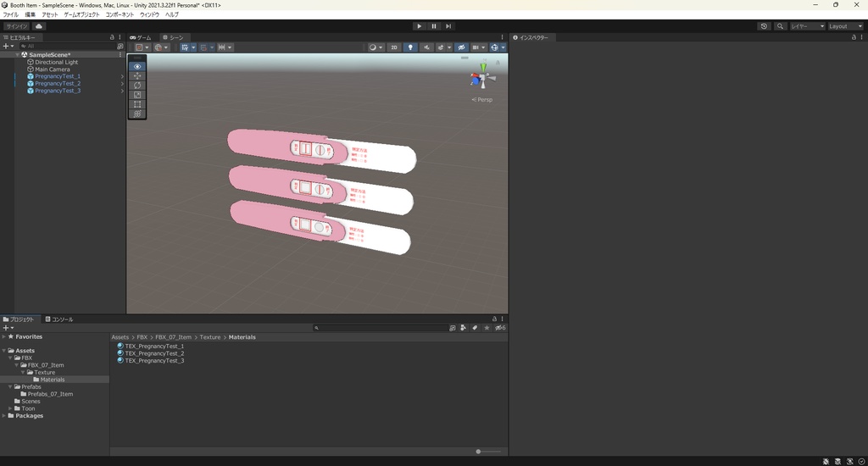Open the ヘルプ menu
Viewport: 868px width, 466px height.
pyautogui.click(x=171, y=15)
